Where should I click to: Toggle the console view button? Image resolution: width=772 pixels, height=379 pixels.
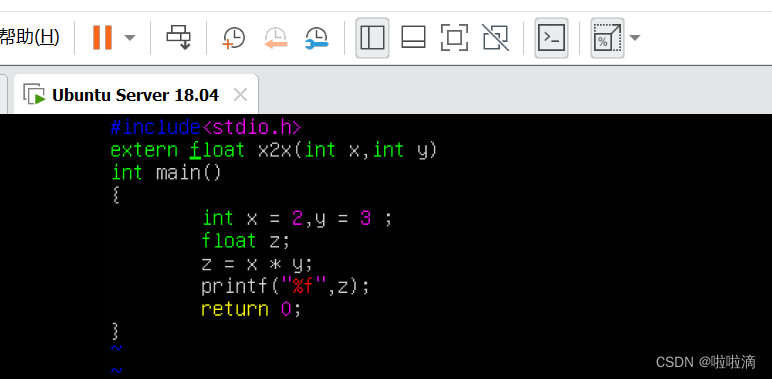551,38
